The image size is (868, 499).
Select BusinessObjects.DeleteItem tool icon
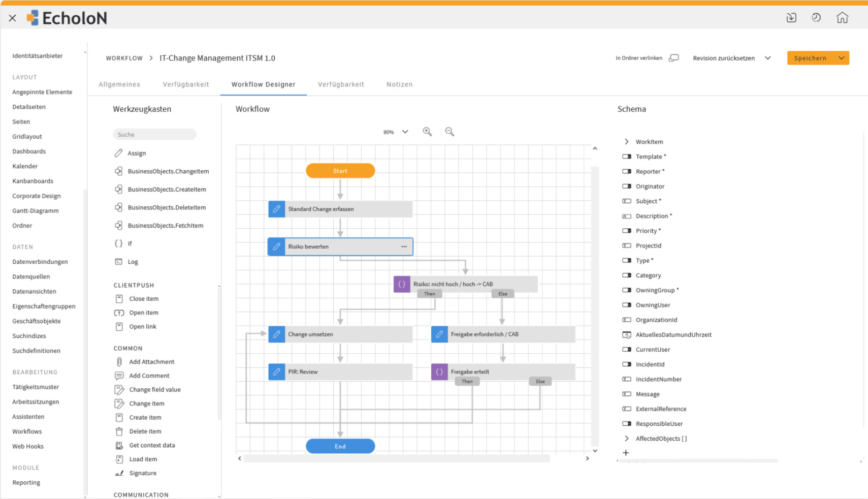(118, 207)
